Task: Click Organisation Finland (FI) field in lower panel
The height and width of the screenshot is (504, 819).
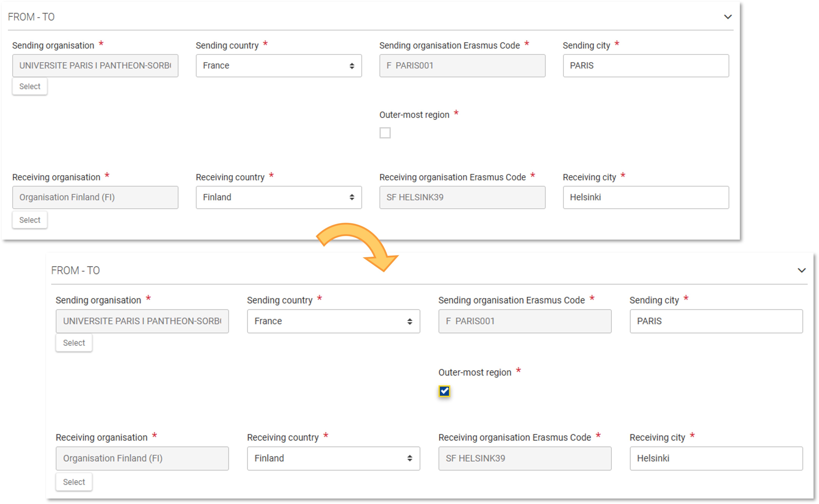Action: click(x=142, y=458)
